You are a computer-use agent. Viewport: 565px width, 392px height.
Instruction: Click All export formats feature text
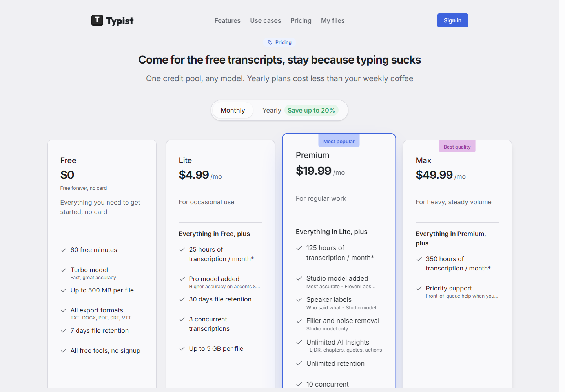97,310
